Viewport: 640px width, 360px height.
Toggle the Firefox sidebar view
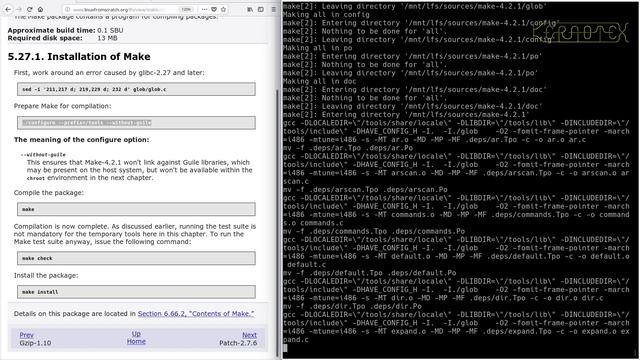tap(261, 9)
